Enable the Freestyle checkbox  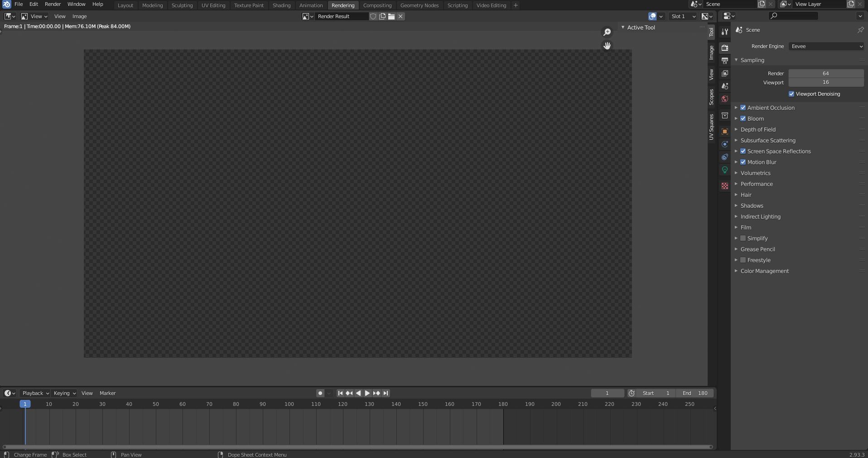pos(743,260)
